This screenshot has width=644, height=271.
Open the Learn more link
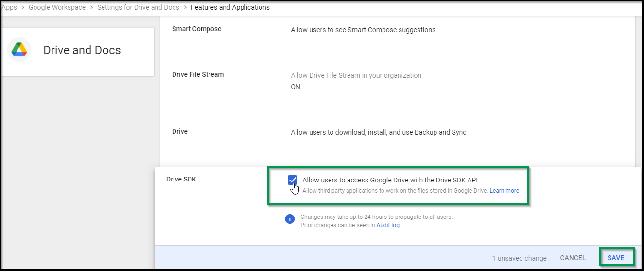[504, 191]
